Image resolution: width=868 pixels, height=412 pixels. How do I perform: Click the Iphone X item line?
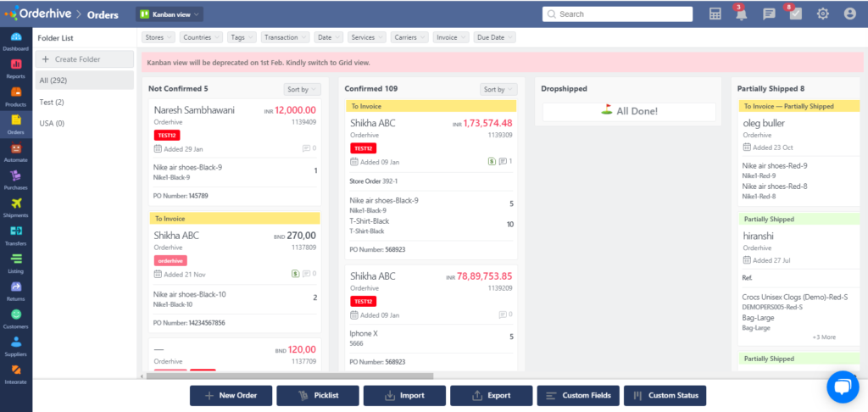(x=364, y=333)
